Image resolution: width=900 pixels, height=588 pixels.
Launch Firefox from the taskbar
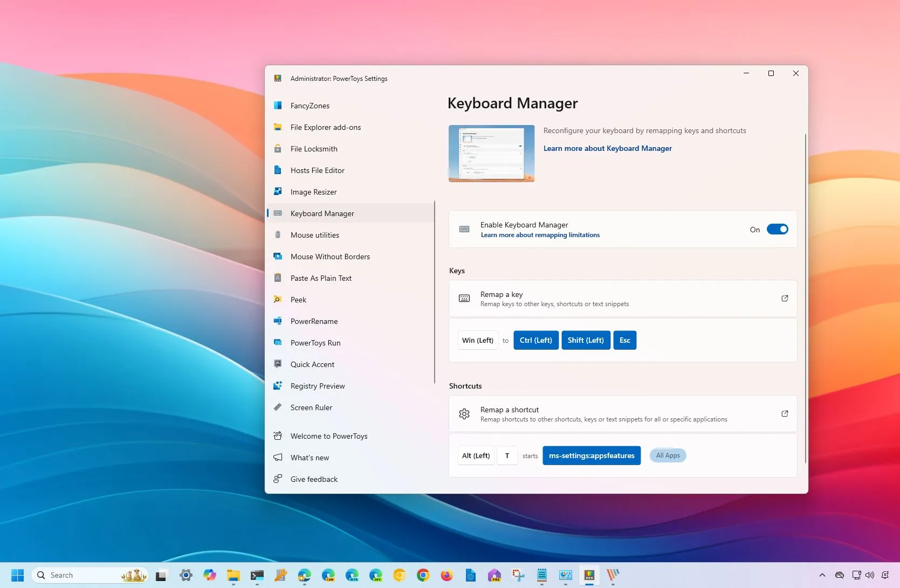[x=446, y=575]
